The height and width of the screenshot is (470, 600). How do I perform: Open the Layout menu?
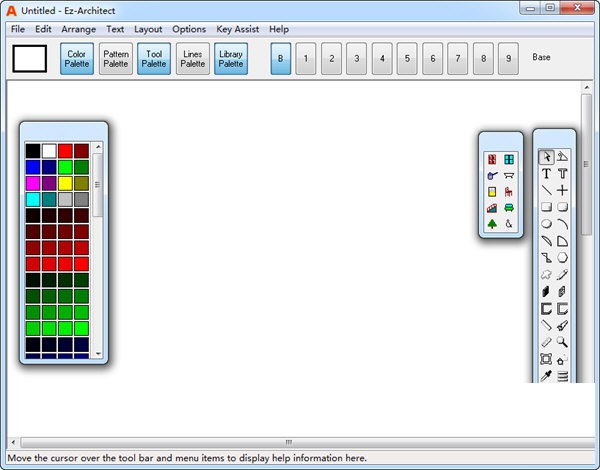click(148, 29)
